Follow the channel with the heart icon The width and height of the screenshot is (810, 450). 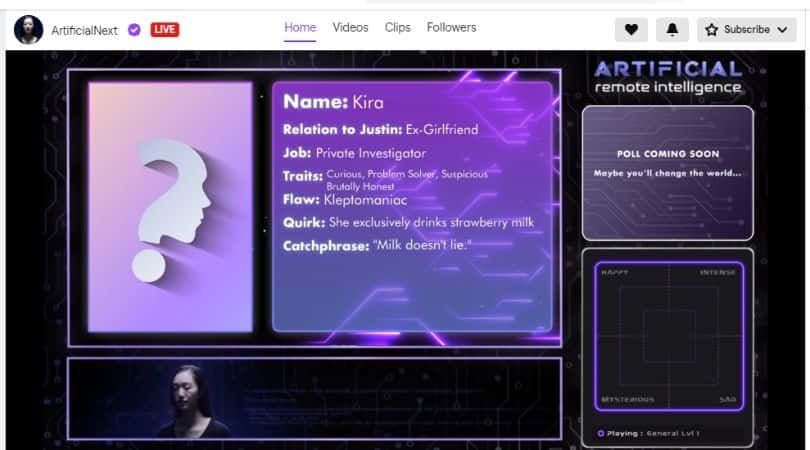(x=630, y=30)
